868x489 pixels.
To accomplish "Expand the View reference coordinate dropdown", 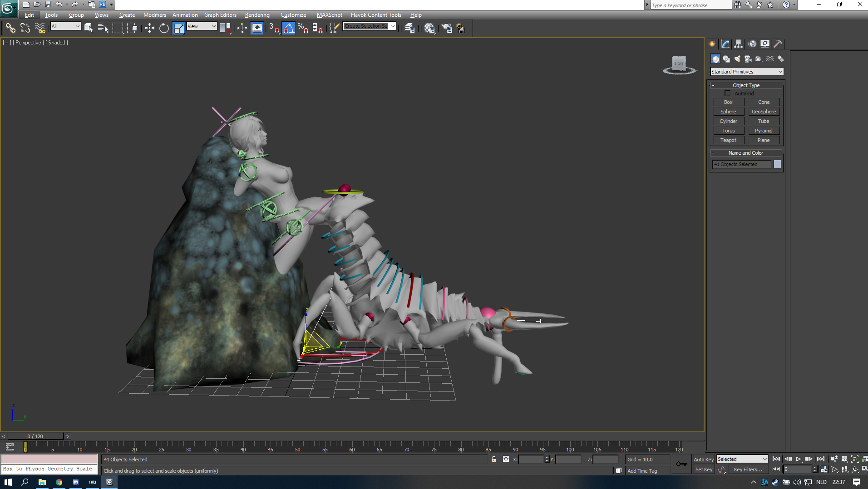I will coord(202,26).
